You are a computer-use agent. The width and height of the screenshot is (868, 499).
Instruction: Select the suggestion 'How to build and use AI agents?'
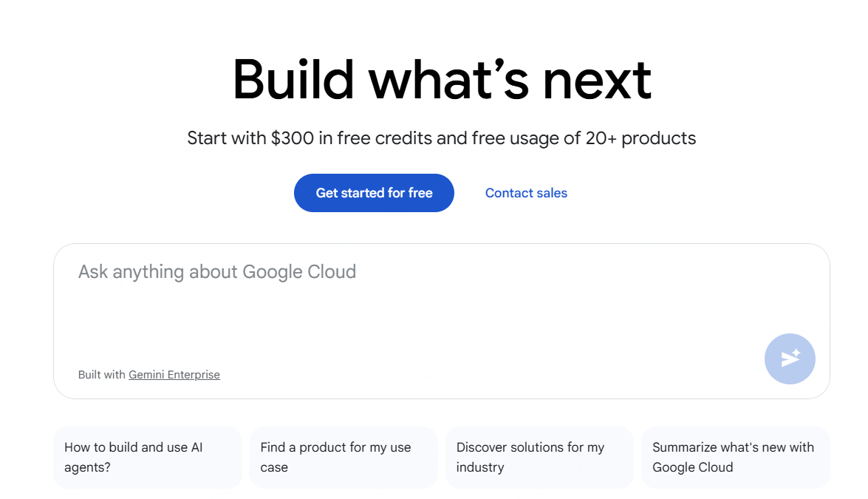click(x=147, y=457)
